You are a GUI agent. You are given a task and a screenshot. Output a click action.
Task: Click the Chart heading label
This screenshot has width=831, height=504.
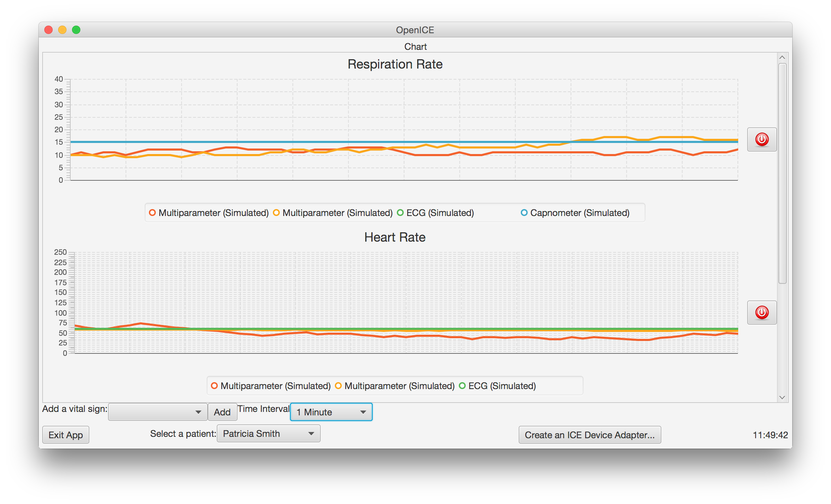tap(415, 46)
